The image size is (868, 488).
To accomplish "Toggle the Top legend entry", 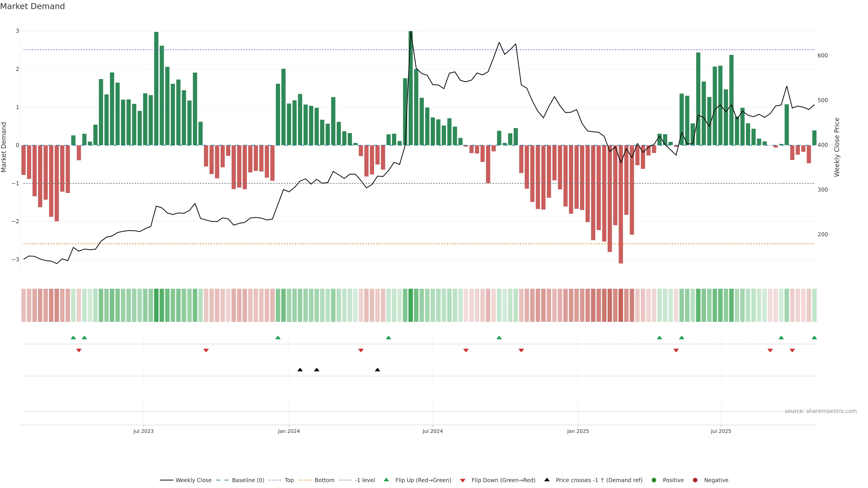I will tap(289, 480).
